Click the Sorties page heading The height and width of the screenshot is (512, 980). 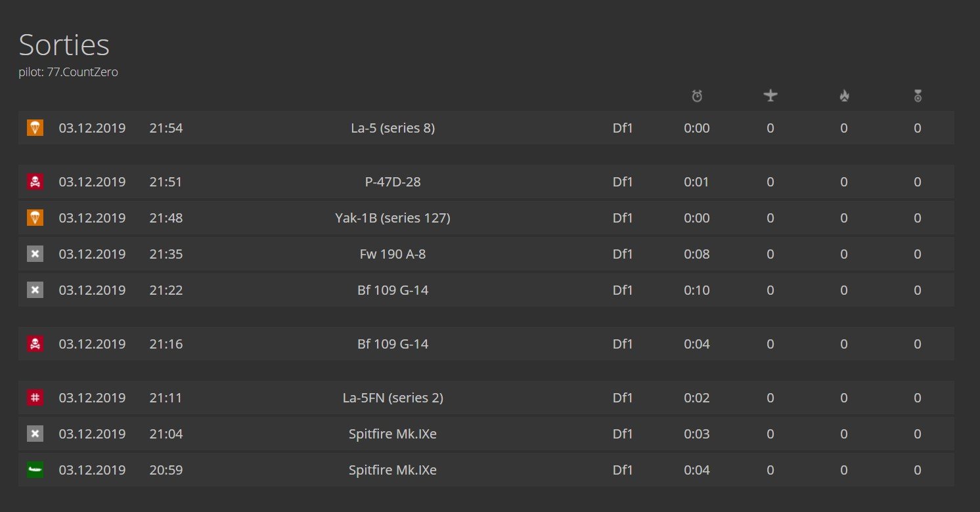(64, 45)
